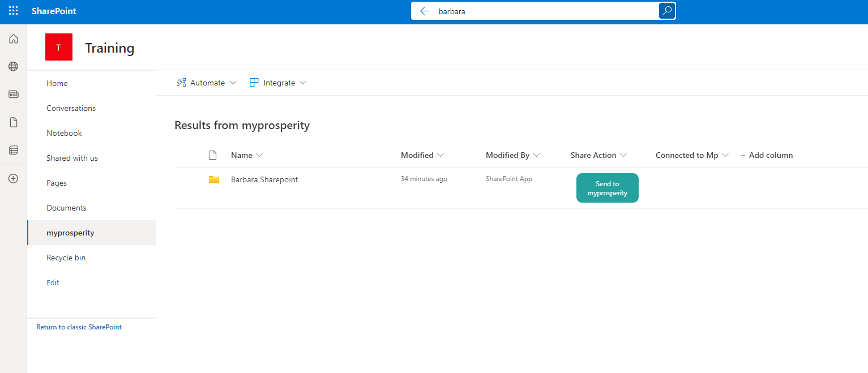Open My files page icon
The height and width of the screenshot is (373, 868).
[x=14, y=122]
